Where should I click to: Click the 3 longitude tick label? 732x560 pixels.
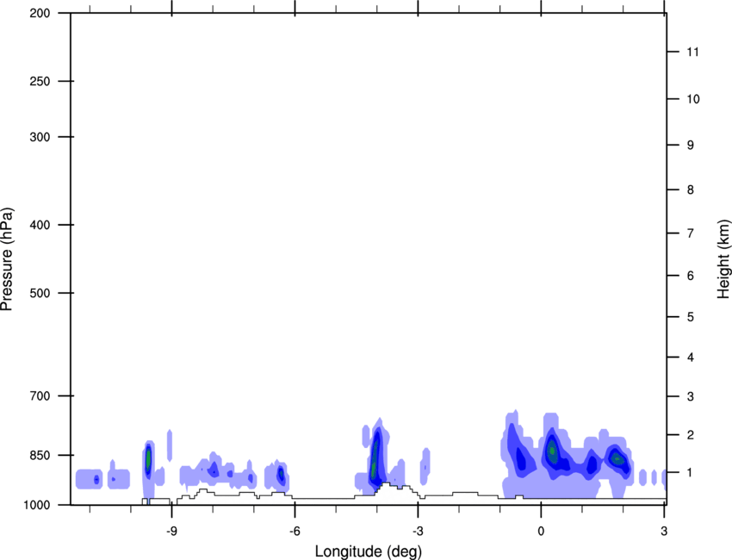click(x=664, y=532)
